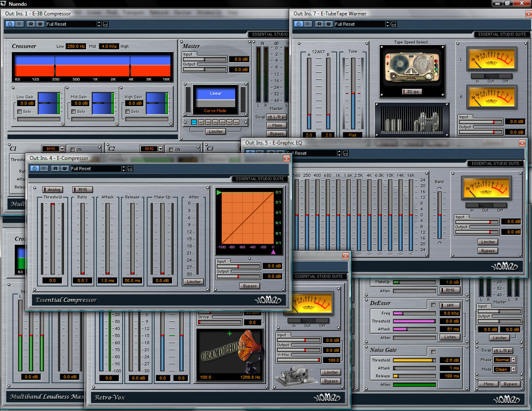Click 30 ips tape speed selector
The height and width of the screenshot is (411, 532).
[x=412, y=91]
